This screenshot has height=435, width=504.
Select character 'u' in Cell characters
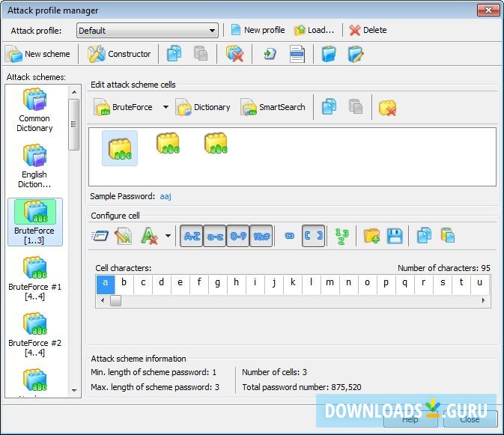(479, 285)
